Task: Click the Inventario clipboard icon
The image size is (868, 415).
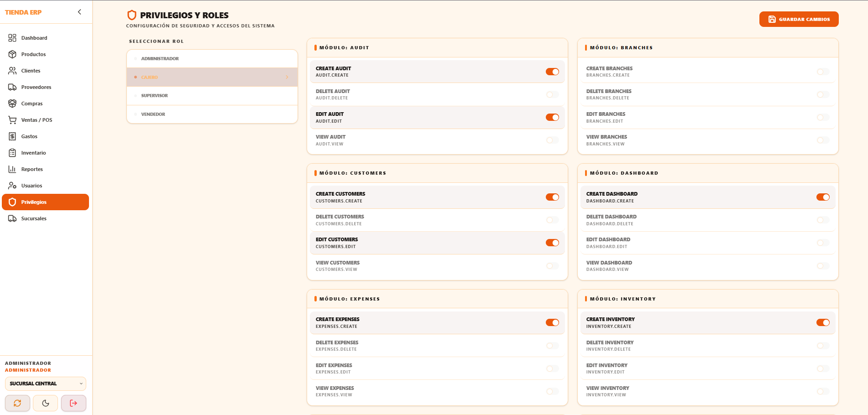Action: pyautogui.click(x=12, y=153)
